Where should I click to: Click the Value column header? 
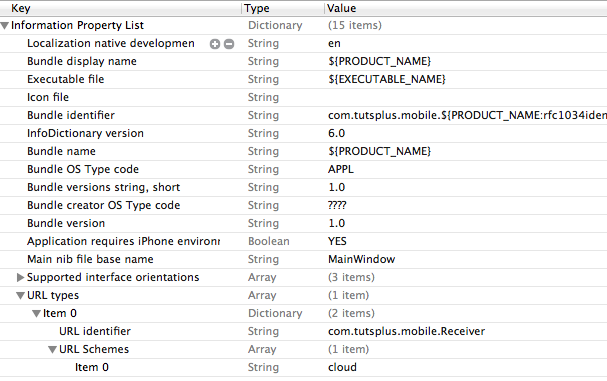[341, 8]
